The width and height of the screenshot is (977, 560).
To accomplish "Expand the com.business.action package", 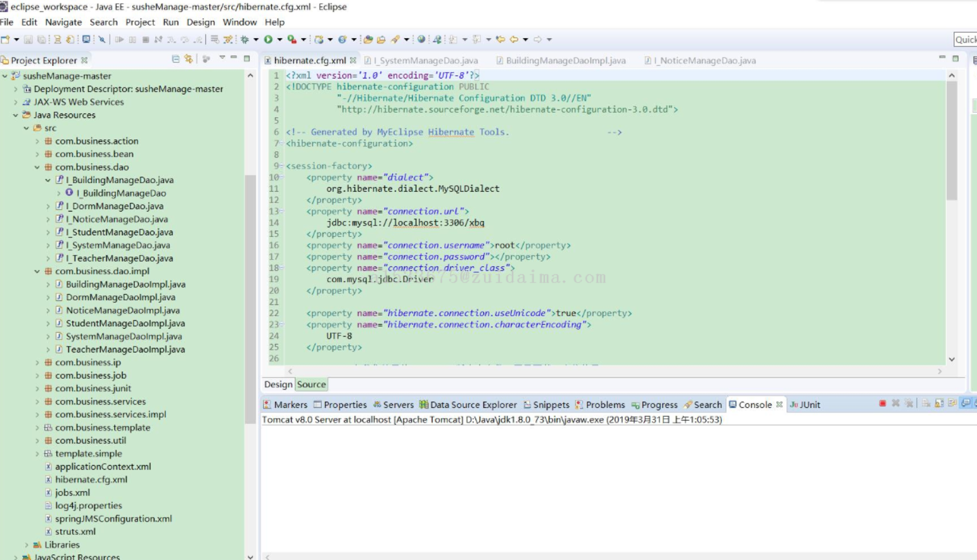I will click(x=37, y=141).
